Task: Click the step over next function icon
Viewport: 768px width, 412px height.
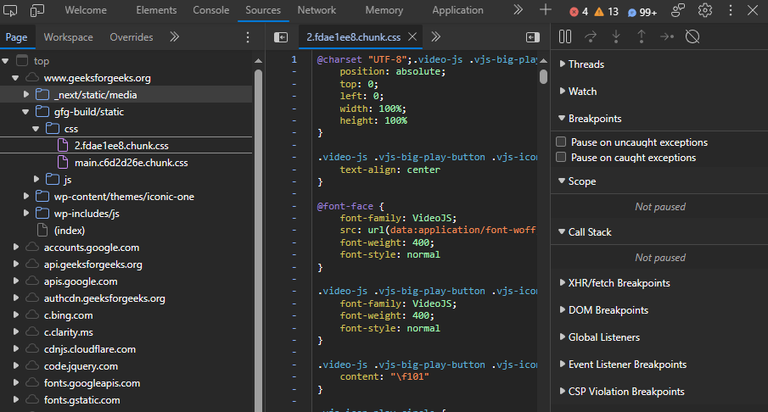Action: click(590, 36)
